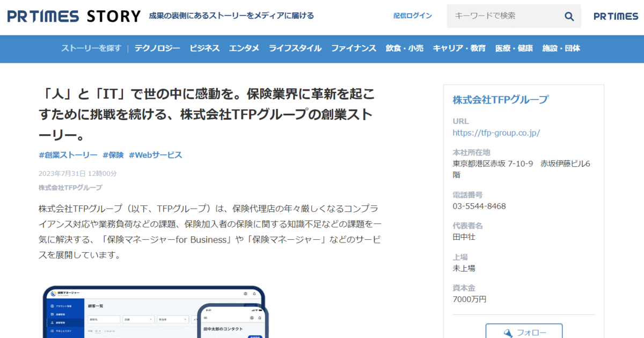Click the megaphone icon on the フォロー button
This screenshot has height=338, width=644.
(x=508, y=333)
